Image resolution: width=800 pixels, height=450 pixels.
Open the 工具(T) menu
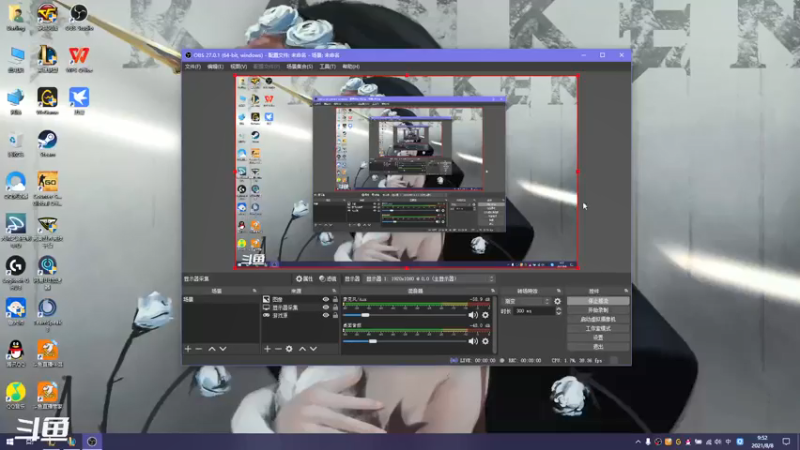click(x=328, y=67)
